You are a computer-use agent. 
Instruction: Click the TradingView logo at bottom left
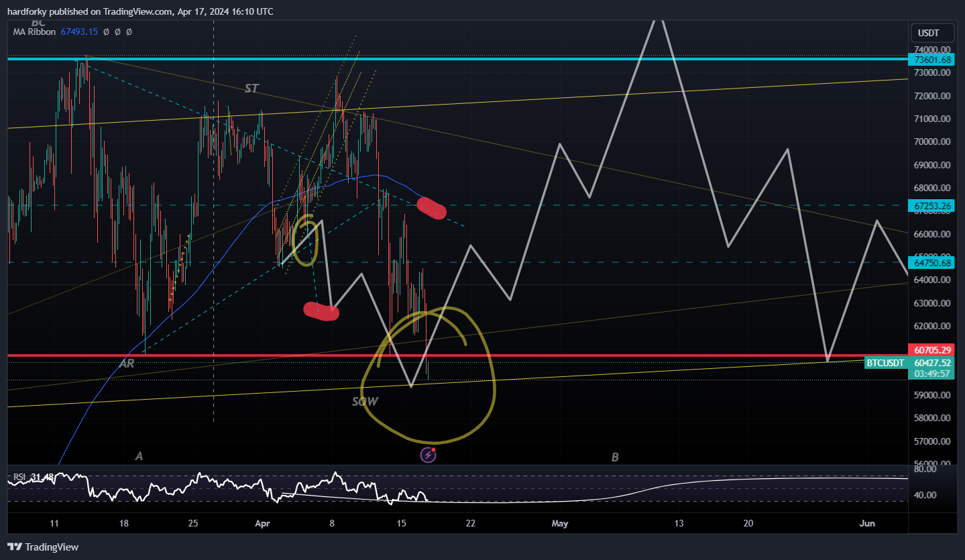coord(43,547)
